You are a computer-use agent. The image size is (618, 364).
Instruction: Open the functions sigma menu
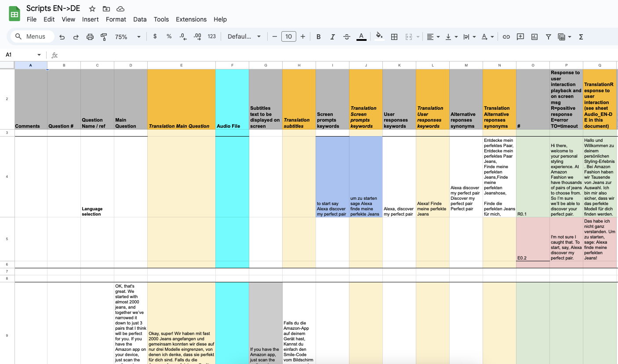click(581, 37)
